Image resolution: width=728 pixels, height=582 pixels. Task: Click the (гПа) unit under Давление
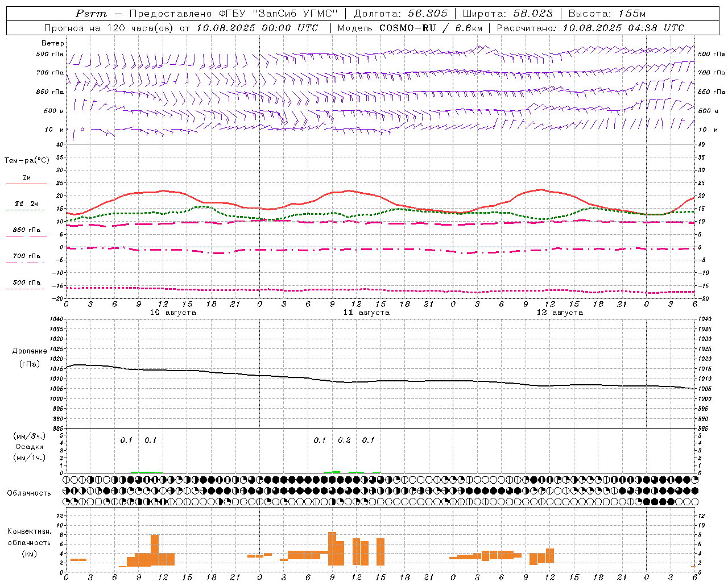pos(30,364)
